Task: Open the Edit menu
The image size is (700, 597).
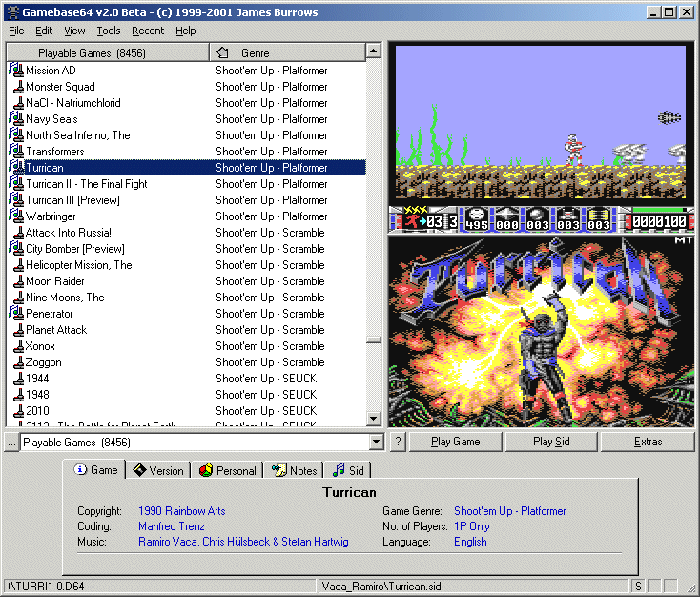Action: click(44, 31)
